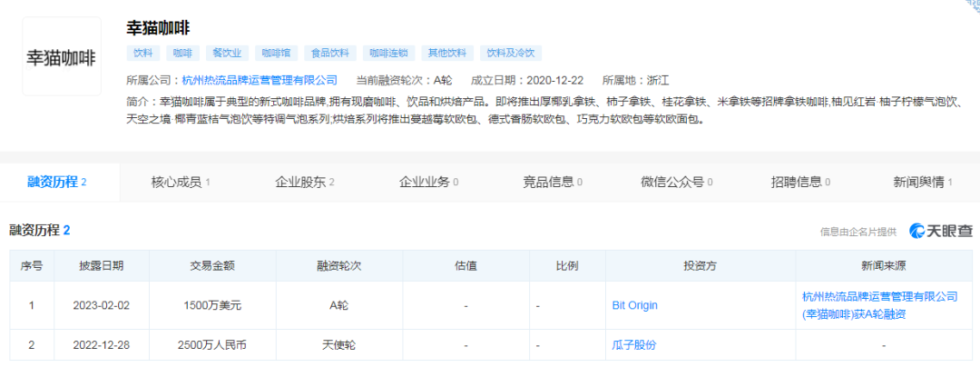Switch to 新闻舆情 tab
This screenshot has width=980, height=367.
(x=923, y=183)
